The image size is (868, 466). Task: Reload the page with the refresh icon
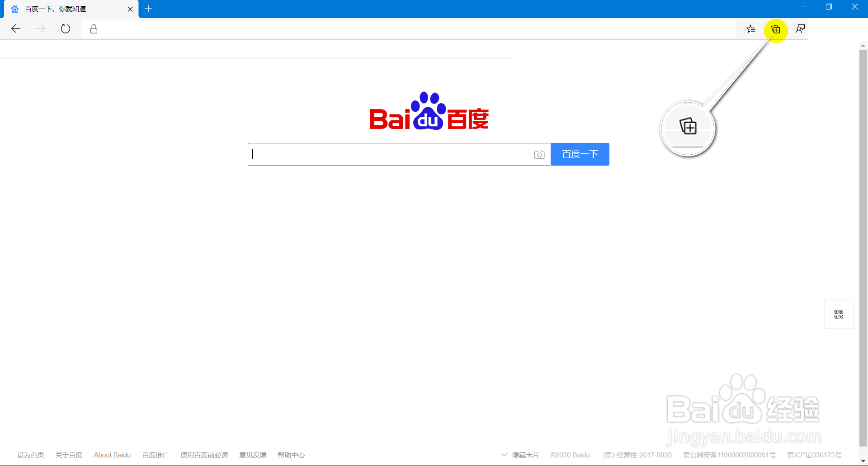tap(66, 29)
